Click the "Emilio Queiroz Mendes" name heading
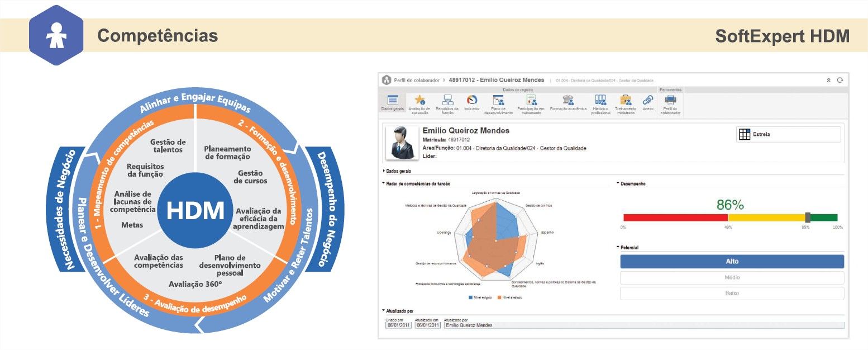 (466, 130)
